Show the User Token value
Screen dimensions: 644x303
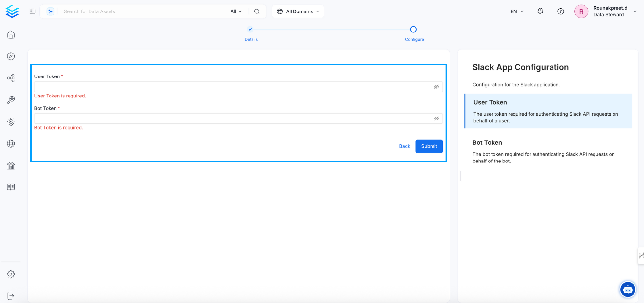point(436,87)
